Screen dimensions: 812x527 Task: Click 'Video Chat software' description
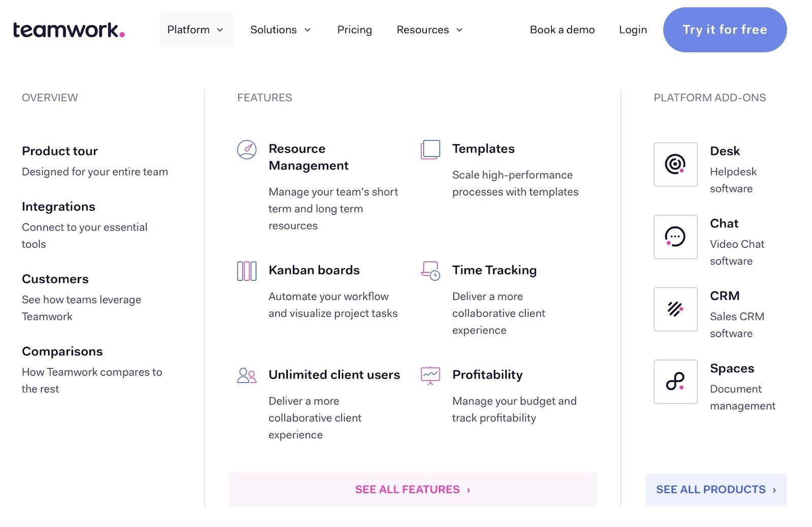coord(737,252)
